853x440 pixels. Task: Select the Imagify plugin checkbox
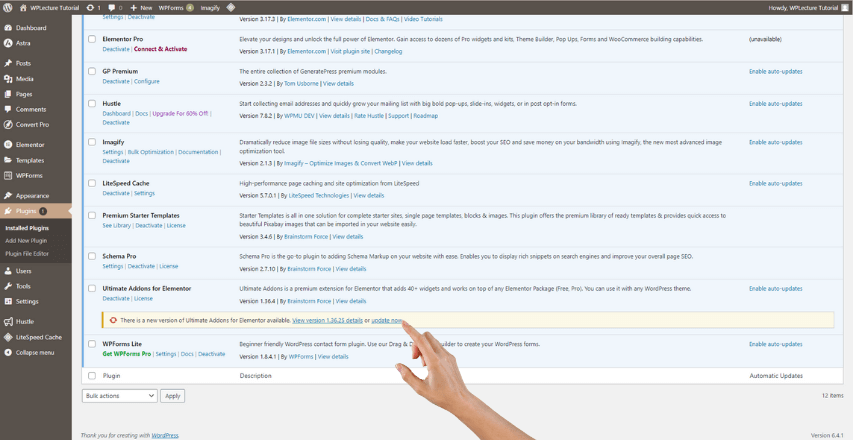pos(92,142)
